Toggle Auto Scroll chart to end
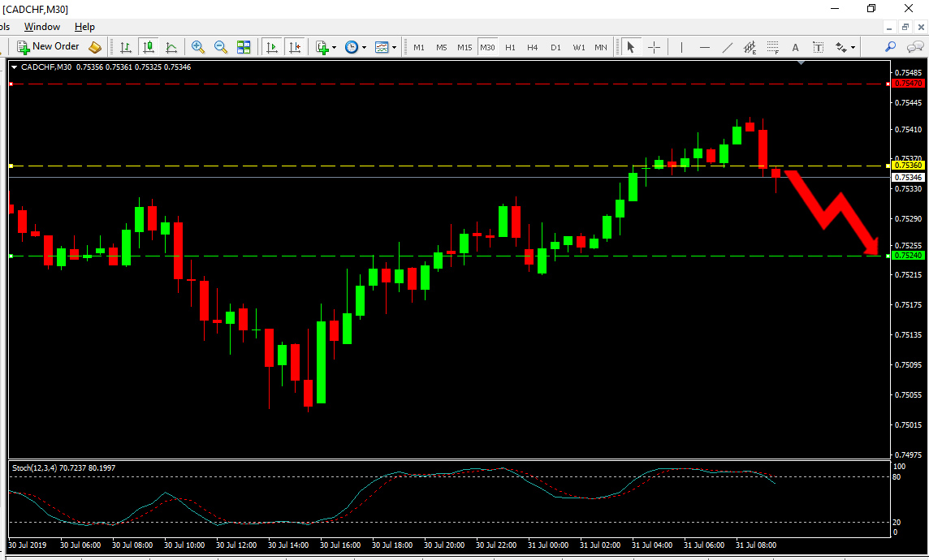Viewport: 929px width, 560px height. click(272, 47)
